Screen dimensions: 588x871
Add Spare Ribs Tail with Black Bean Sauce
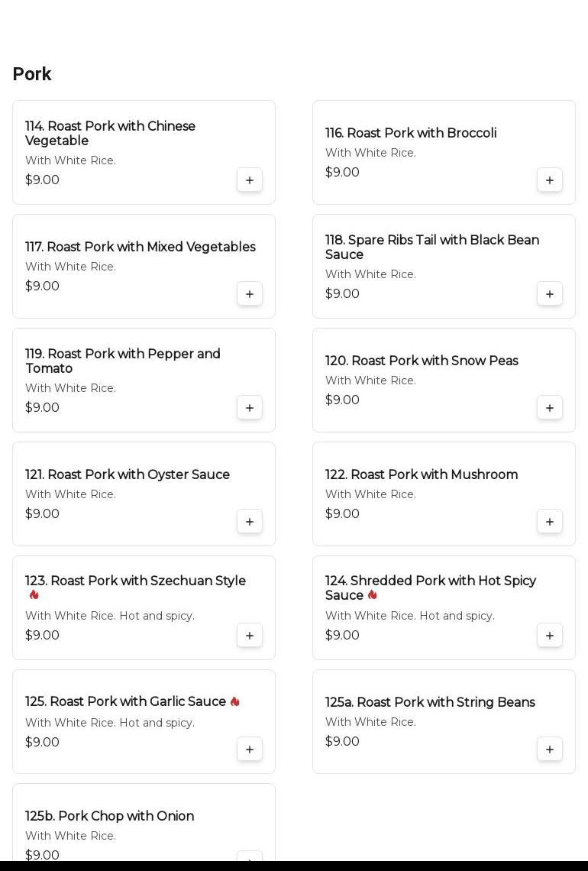[x=550, y=294]
